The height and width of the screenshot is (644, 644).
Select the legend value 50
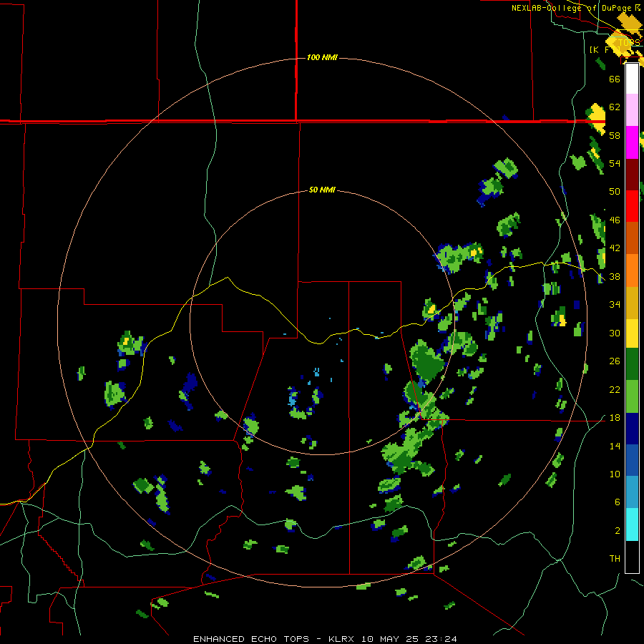[x=615, y=191]
